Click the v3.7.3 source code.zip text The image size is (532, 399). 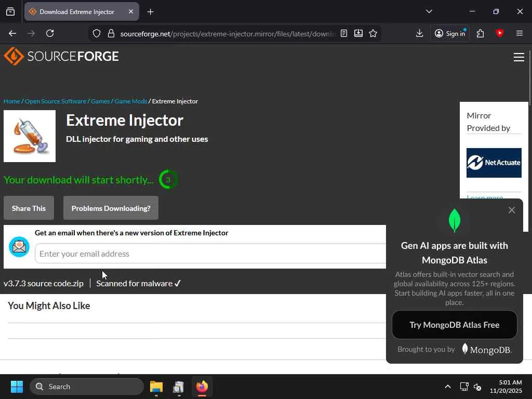(x=44, y=283)
